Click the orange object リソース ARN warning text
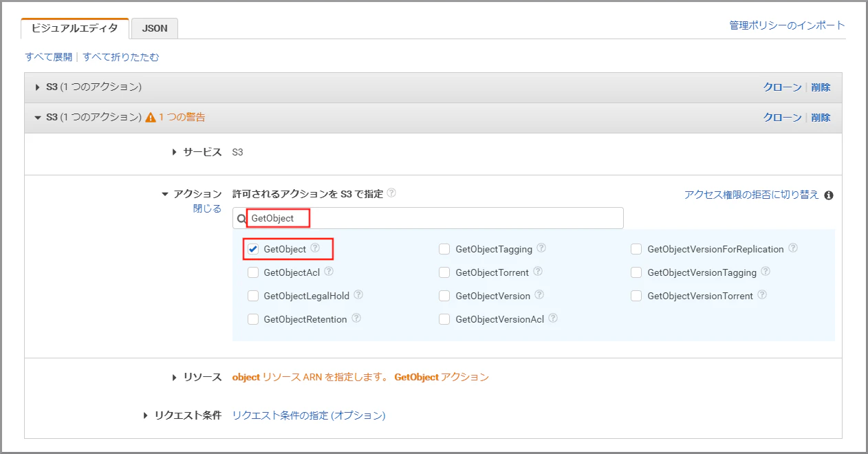 click(x=360, y=377)
